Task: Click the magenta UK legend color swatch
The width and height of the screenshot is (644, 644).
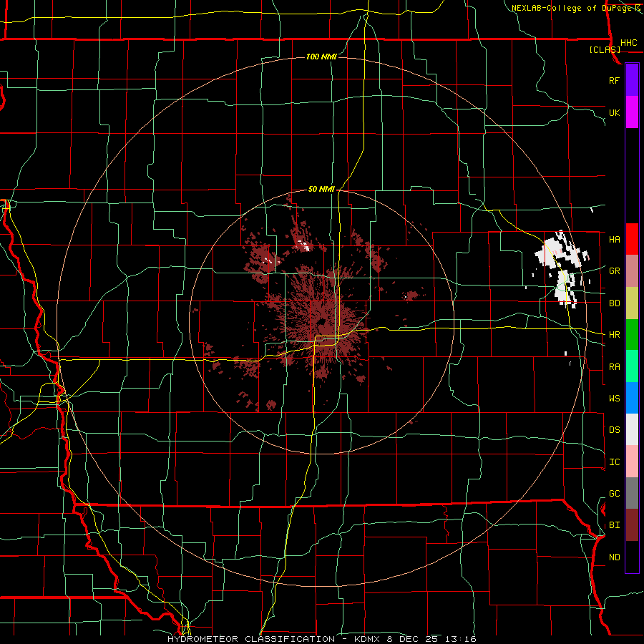Action: (632, 112)
